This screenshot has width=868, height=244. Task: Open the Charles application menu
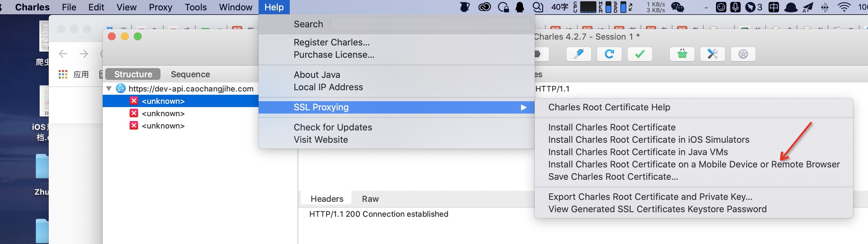click(x=32, y=7)
